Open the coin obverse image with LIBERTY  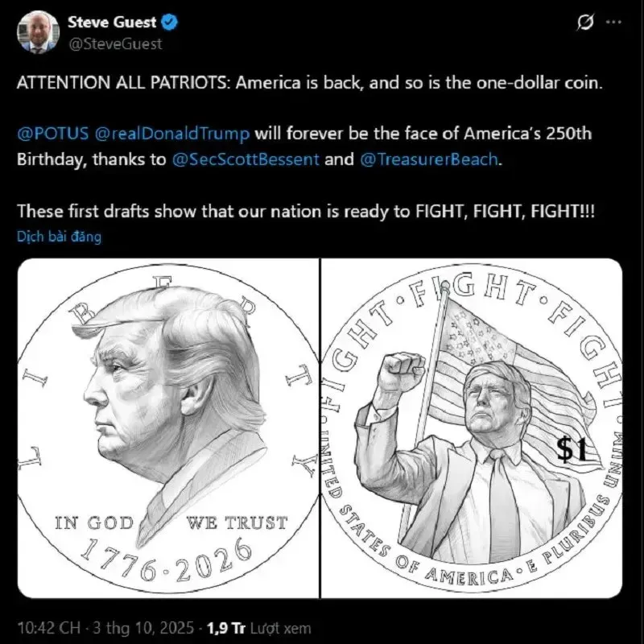pos(168,428)
